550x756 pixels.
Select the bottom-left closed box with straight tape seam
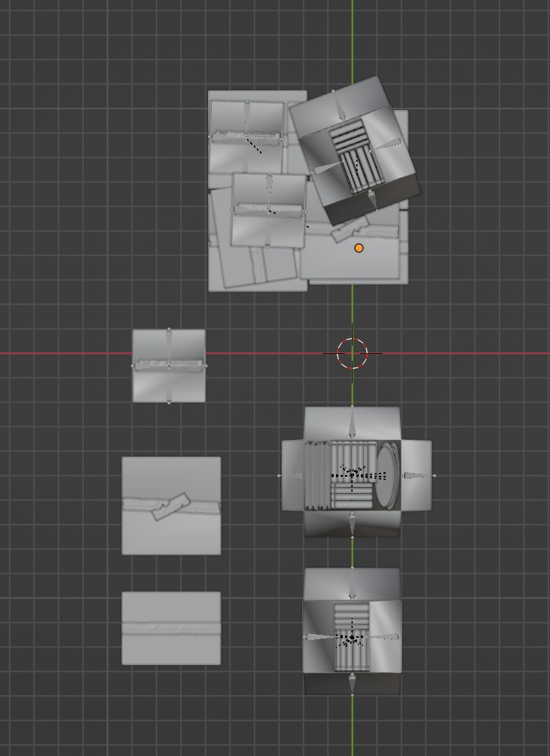171,628
